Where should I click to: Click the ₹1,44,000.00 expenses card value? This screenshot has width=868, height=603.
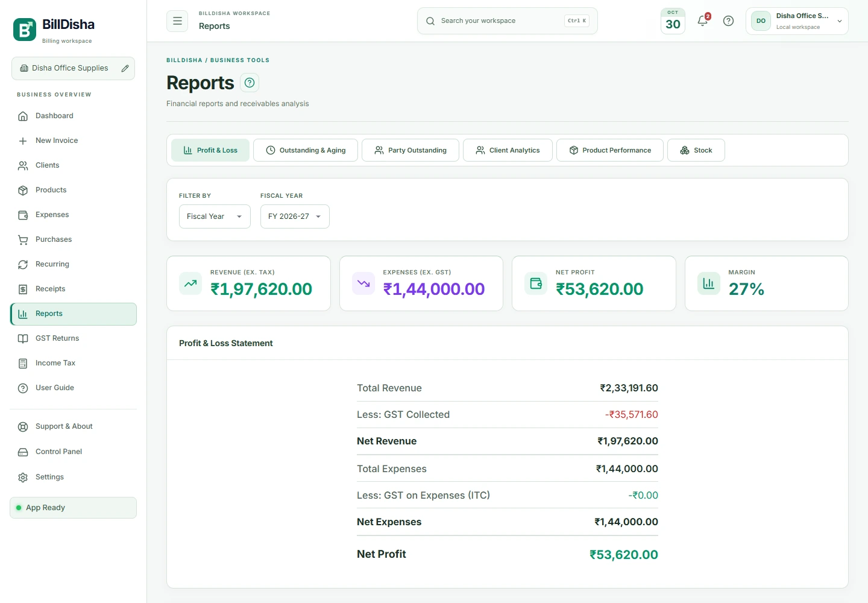click(x=434, y=289)
